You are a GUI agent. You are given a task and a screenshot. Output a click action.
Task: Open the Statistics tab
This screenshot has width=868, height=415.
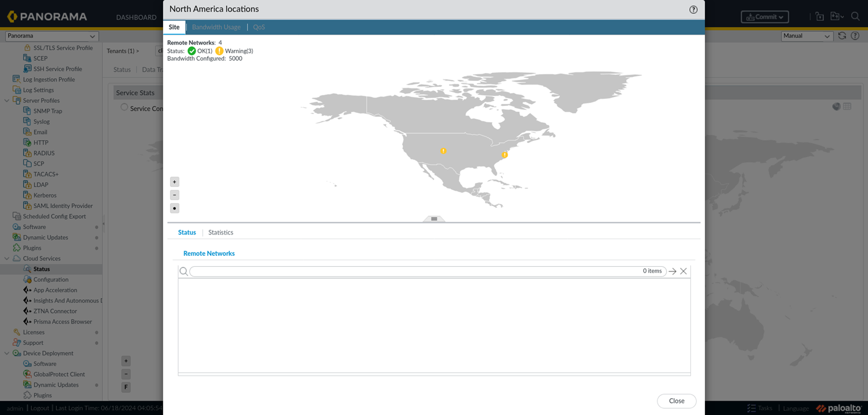(220, 233)
